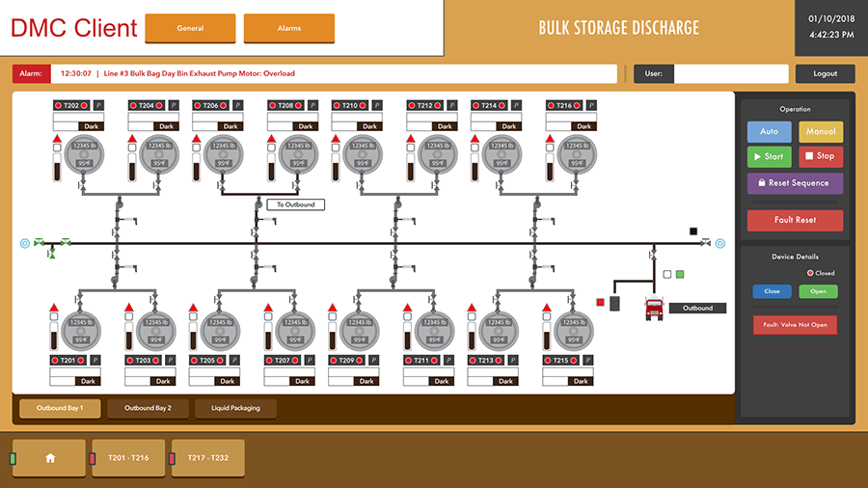Toggle the checkbox beside tank T204
Screen dimensions: 868x488
[132, 148]
